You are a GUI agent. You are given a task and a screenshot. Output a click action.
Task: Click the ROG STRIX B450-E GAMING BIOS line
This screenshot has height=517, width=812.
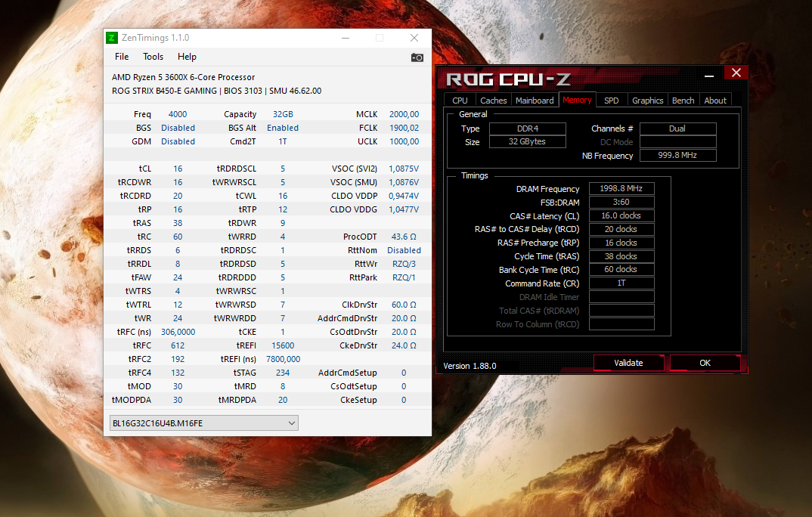(216, 91)
